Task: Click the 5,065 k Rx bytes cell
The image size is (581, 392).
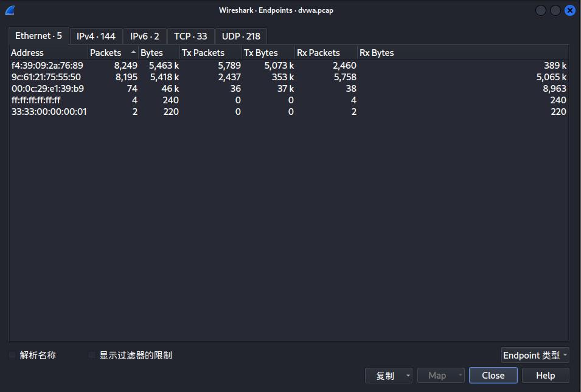Action: tap(551, 77)
